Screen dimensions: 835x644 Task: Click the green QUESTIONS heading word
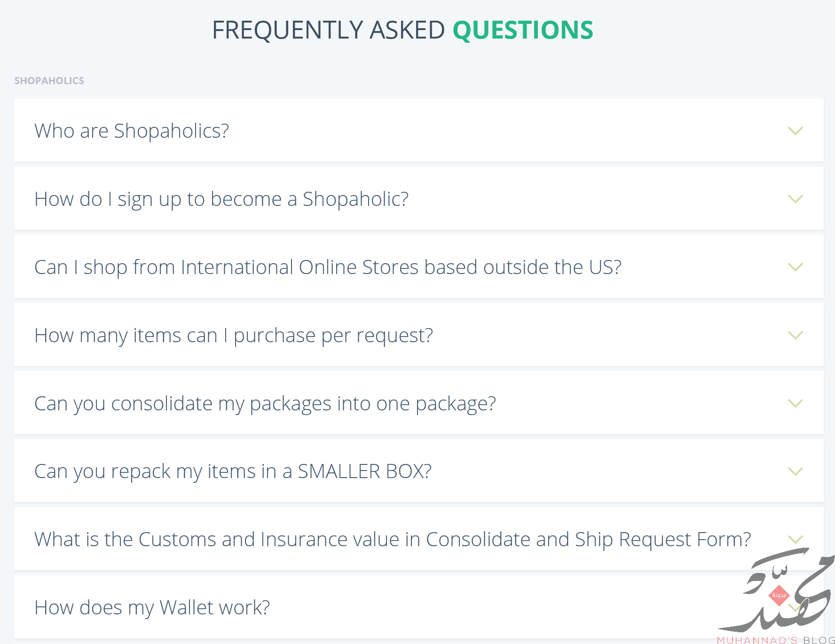(x=523, y=30)
